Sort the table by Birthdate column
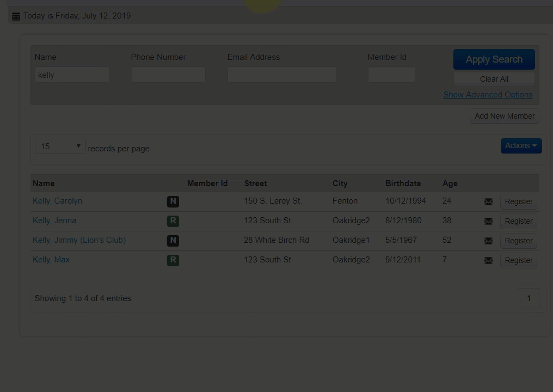This screenshot has width=553, height=392. [x=403, y=183]
